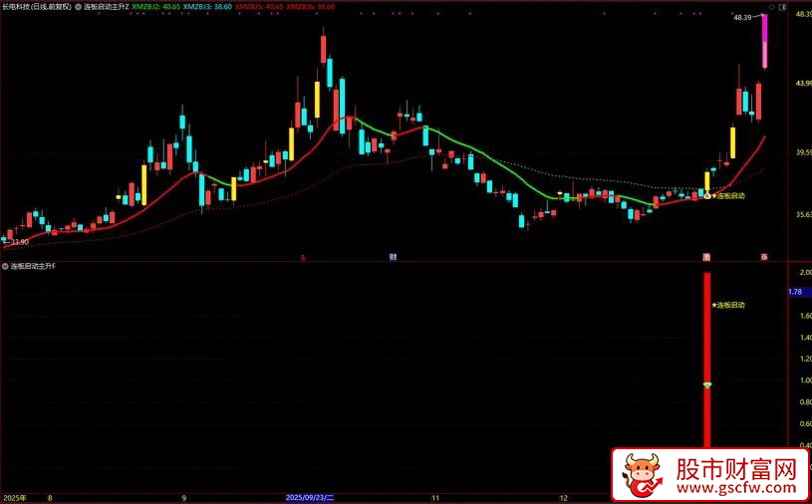Image resolution: width=812 pixels, height=504 pixels.
Task: Click the 43.99 price axis label
Action: coord(803,84)
